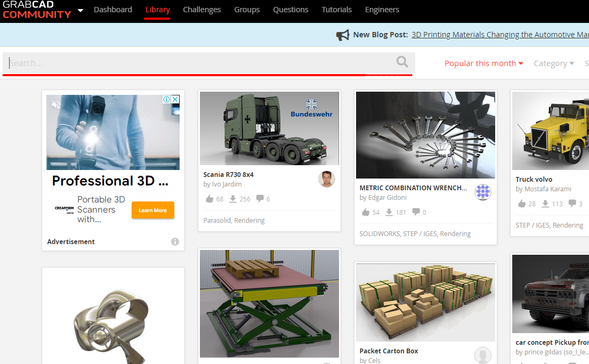Screen dimensions: 589x364
Task: Click 'Portable 3D Scanners with...' ad text
Action: click(x=101, y=209)
